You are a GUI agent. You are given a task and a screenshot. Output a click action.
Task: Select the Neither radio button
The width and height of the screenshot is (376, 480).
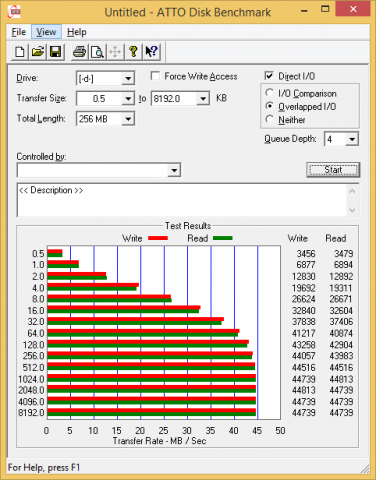coord(269,119)
